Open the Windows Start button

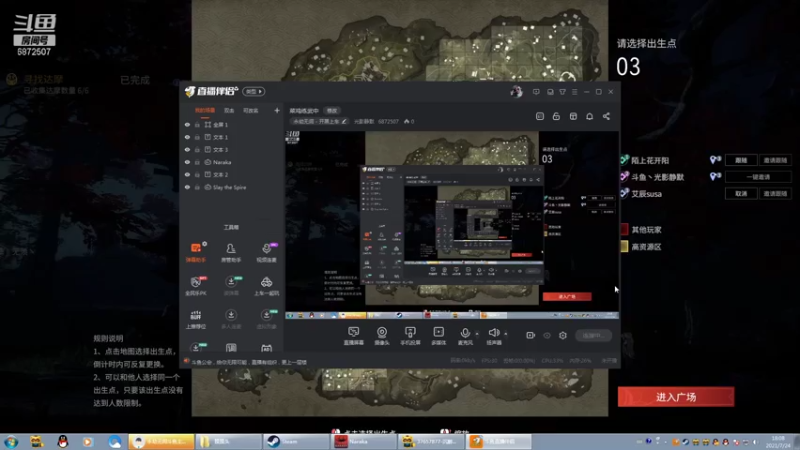point(11,442)
